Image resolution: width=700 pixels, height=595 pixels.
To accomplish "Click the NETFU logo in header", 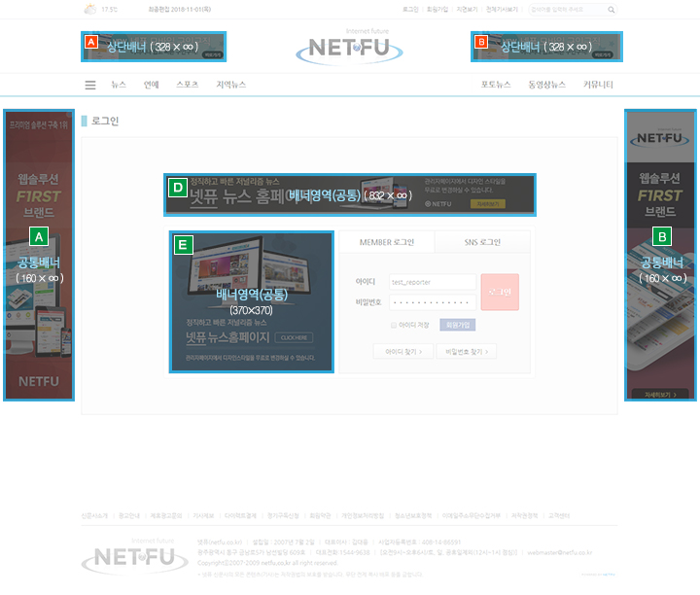I will pyautogui.click(x=349, y=48).
